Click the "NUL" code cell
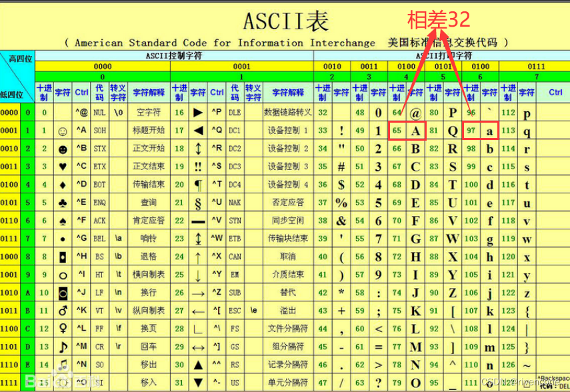This screenshot has width=570, height=392. tap(99, 113)
